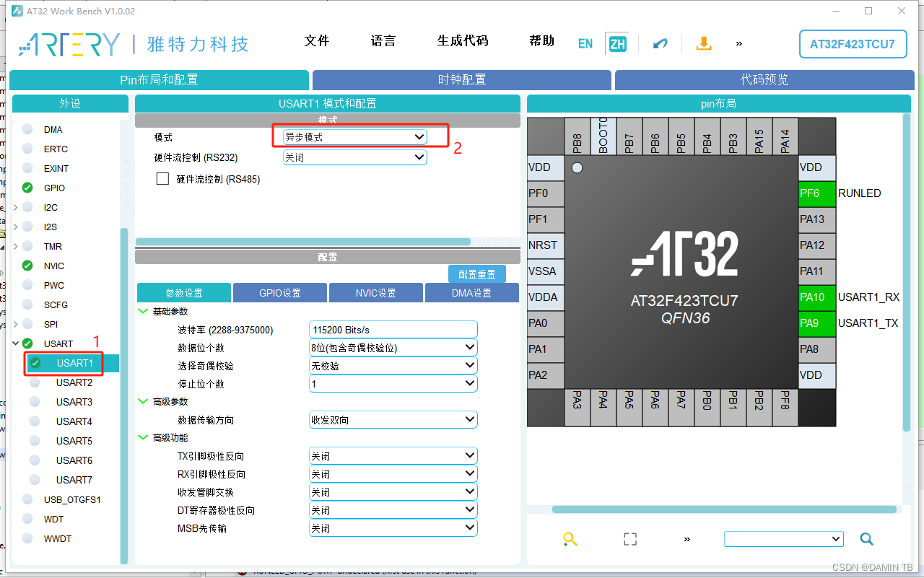Image resolution: width=924 pixels, height=578 pixels.
Task: Open the 选择奇偶校验 dropdown
Action: [x=393, y=366]
